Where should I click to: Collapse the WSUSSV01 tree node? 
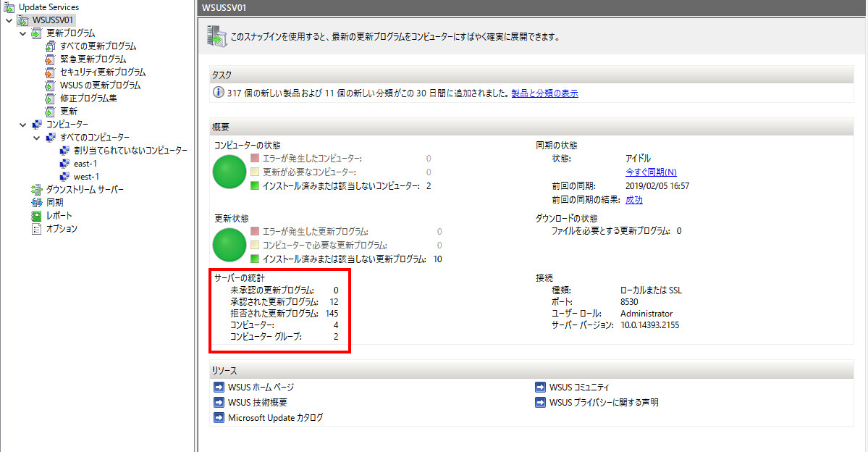(9, 20)
